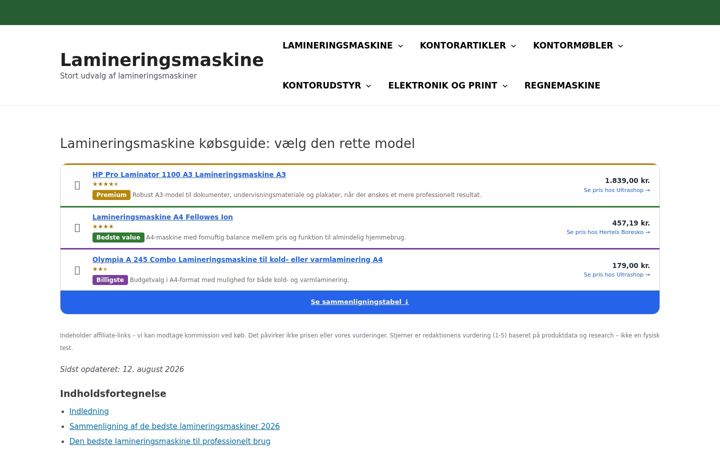Open 'Den bedste lamineringsmaskine til professionelt brug' link

point(170,441)
